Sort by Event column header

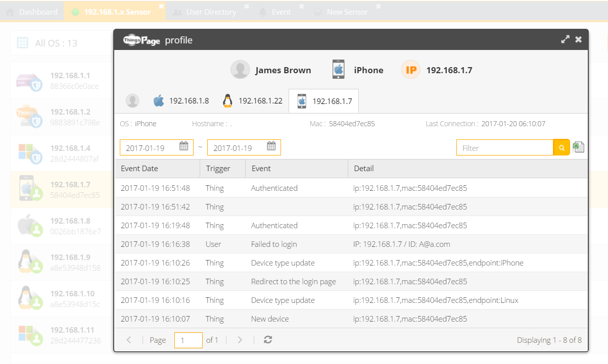(x=297, y=169)
